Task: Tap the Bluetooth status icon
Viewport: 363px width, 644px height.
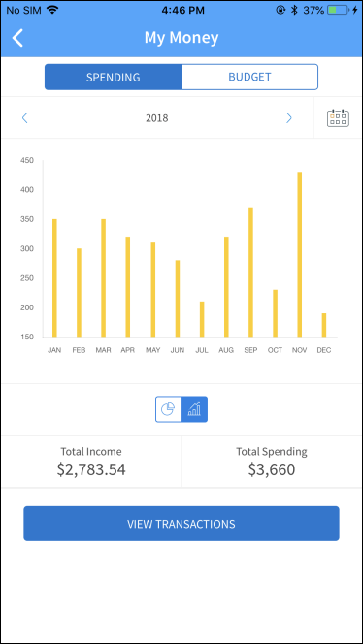Action: click(294, 10)
